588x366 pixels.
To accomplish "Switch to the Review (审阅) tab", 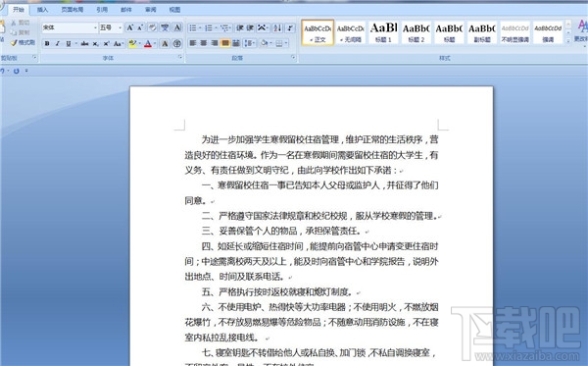I will coord(151,10).
